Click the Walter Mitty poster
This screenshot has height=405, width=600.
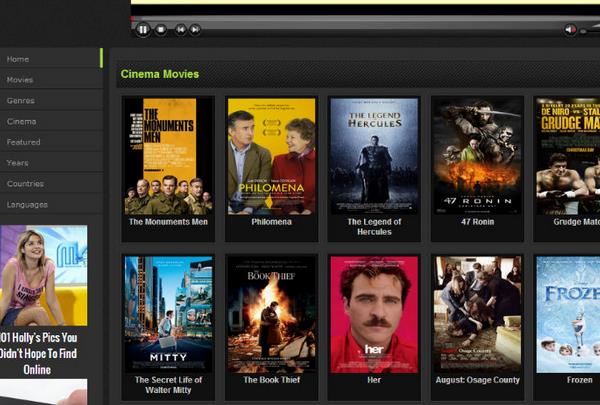pyautogui.click(x=168, y=314)
